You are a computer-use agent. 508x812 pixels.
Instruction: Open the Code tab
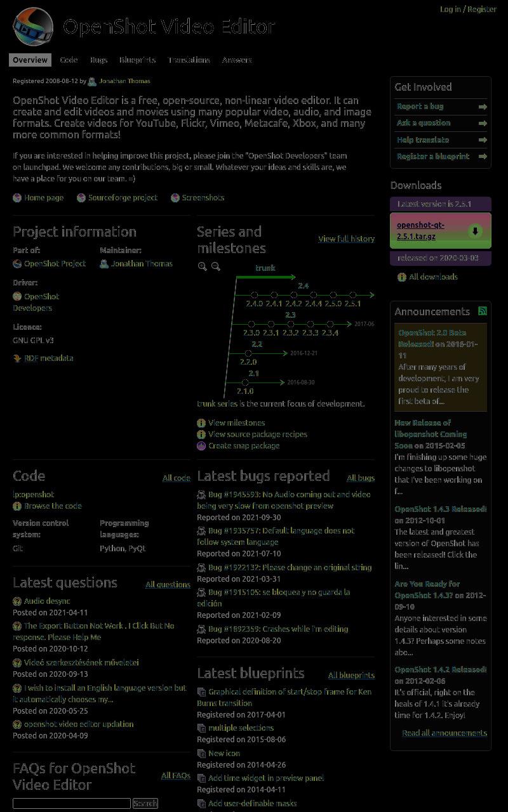tap(69, 60)
